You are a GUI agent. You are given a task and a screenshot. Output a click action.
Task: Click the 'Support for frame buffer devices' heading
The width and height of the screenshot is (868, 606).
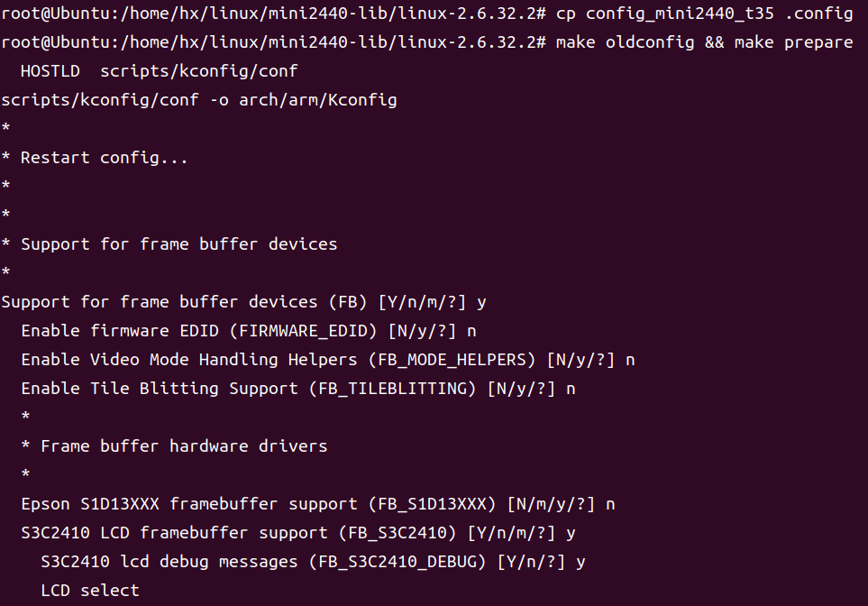pos(178,244)
